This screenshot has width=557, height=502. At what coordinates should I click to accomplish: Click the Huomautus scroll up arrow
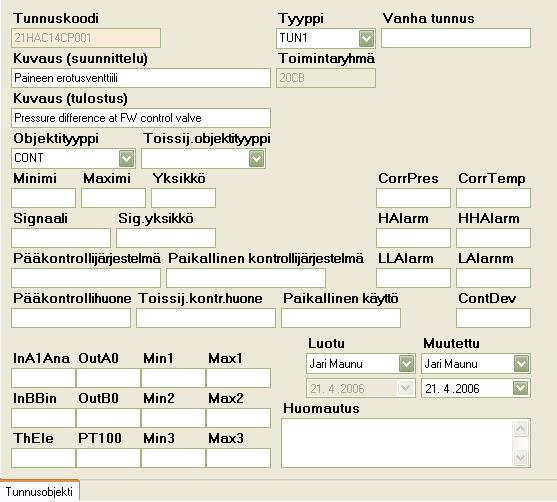tap(521, 429)
